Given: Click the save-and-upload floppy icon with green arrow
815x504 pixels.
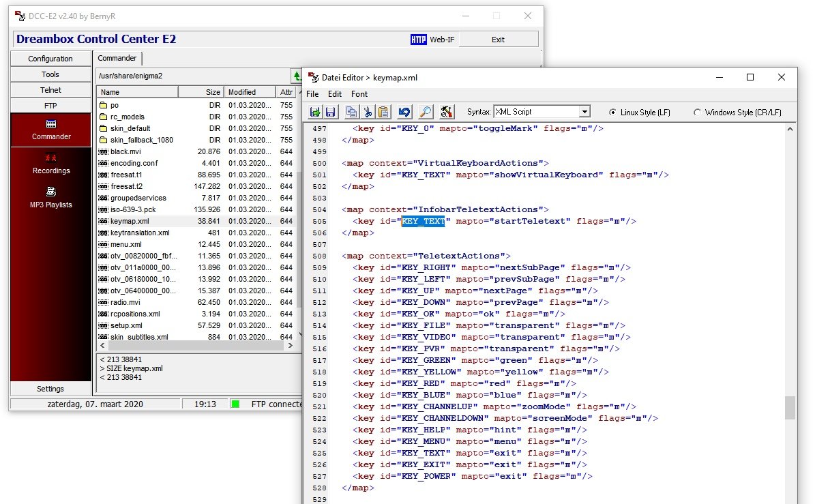Looking at the screenshot, I should point(315,112).
